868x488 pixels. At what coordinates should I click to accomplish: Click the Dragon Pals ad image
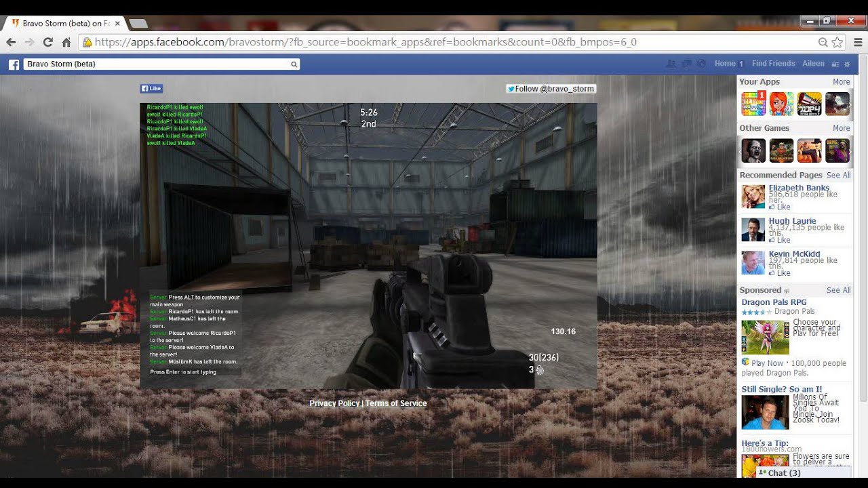point(765,337)
